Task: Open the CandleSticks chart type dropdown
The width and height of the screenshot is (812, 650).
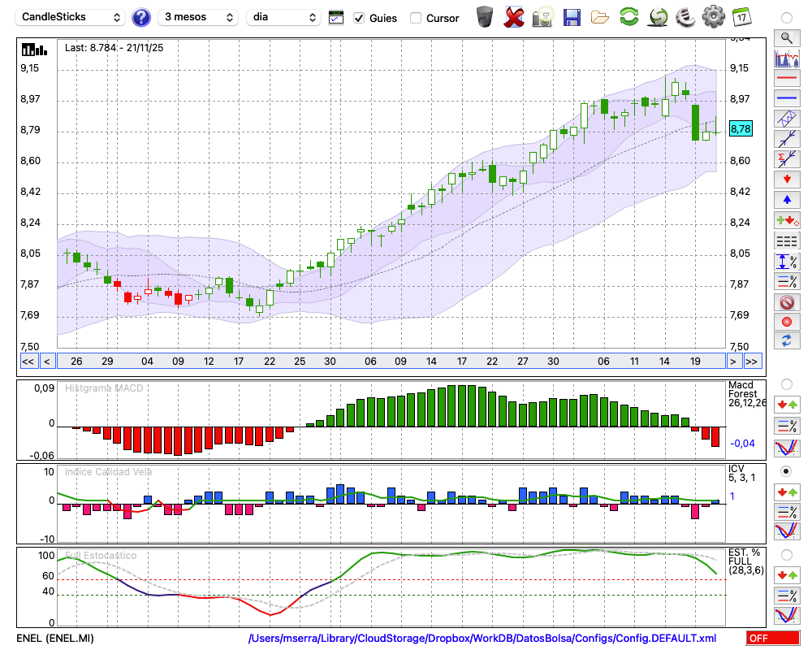Action: click(x=71, y=17)
